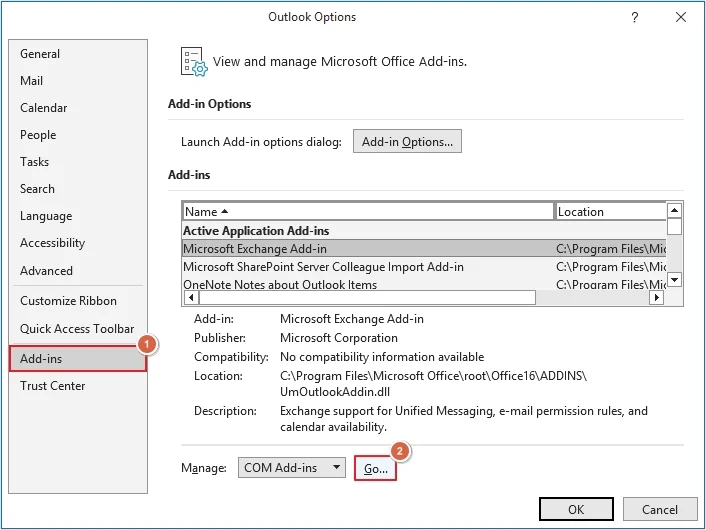Select Microsoft Exchange Add-in row
The width and height of the screenshot is (706, 530).
[x=424, y=249]
